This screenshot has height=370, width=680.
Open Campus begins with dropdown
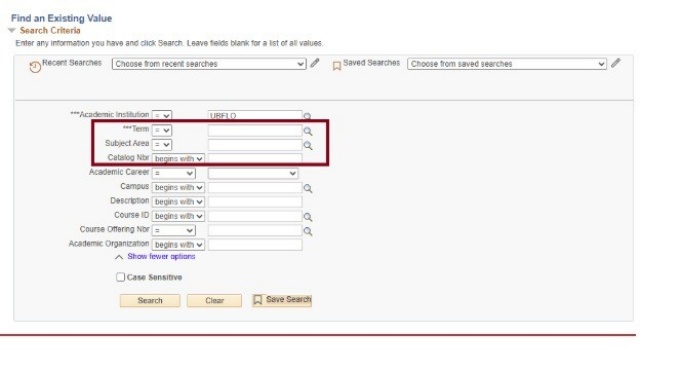(178, 187)
